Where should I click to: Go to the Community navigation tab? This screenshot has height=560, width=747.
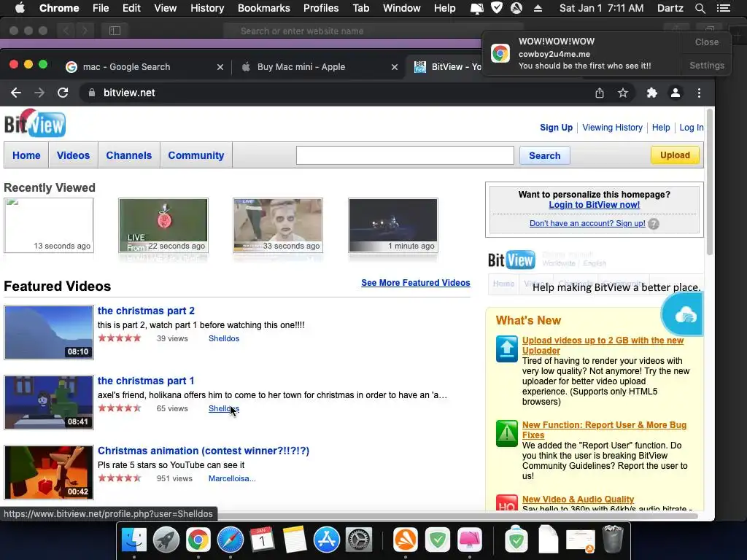(x=196, y=155)
